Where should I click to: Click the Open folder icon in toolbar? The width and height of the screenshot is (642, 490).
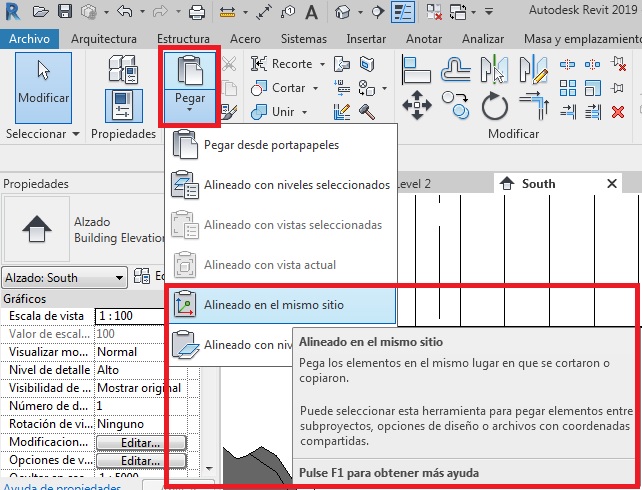tap(40, 13)
